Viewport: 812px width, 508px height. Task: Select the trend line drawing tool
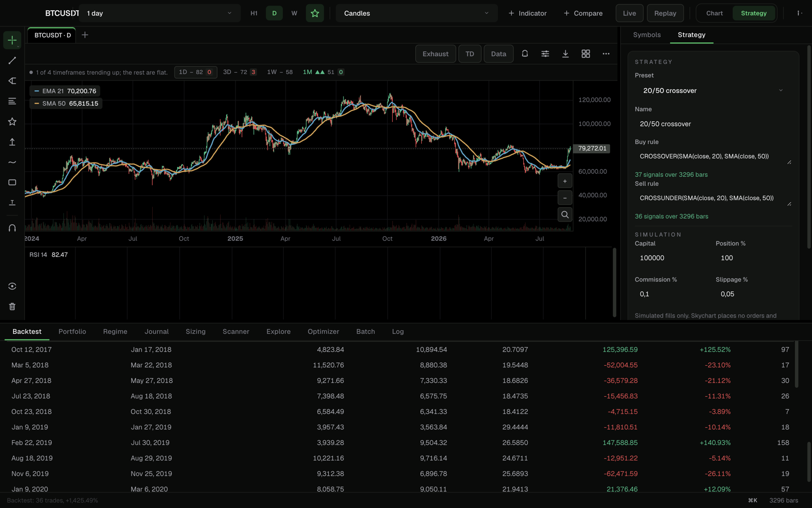(x=12, y=60)
